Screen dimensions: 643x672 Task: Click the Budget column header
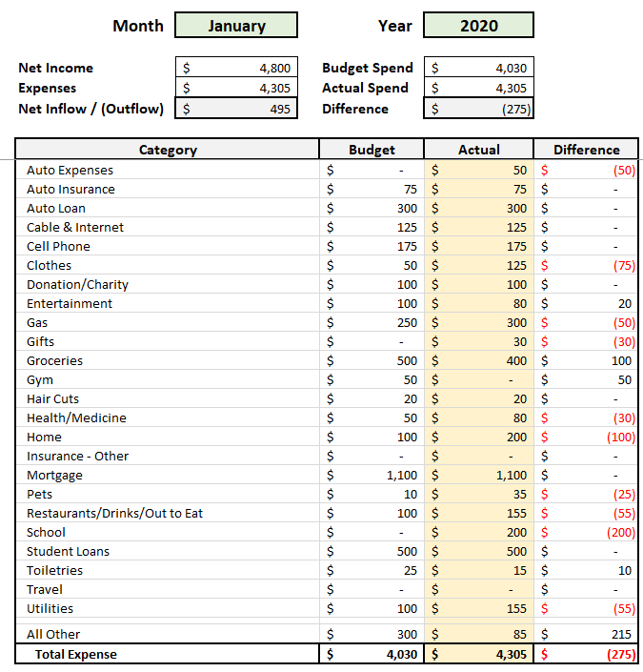372,149
